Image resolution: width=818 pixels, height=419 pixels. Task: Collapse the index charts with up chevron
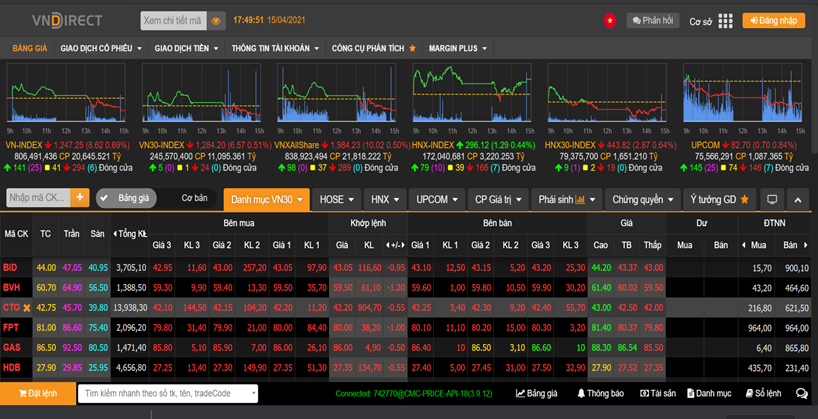click(x=798, y=199)
